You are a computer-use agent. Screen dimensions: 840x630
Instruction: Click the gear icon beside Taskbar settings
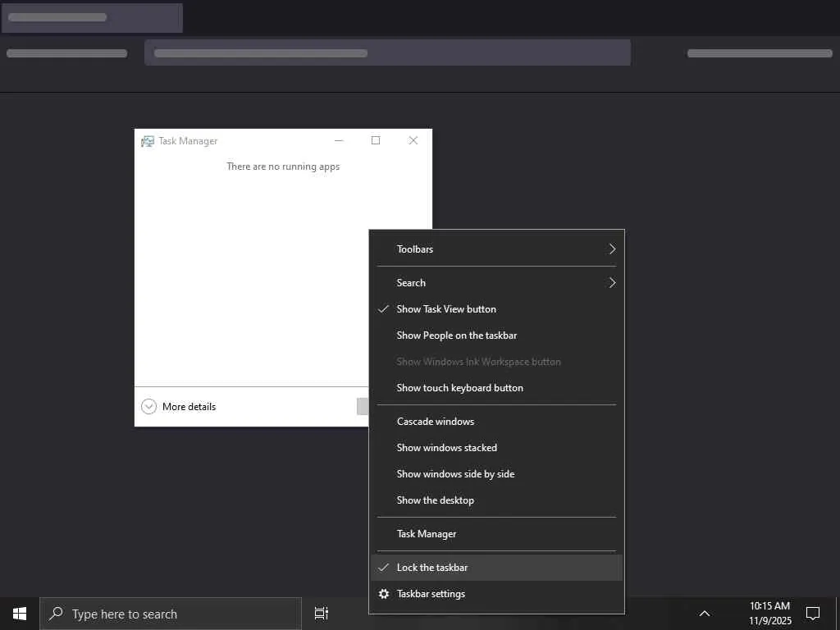[x=384, y=594]
